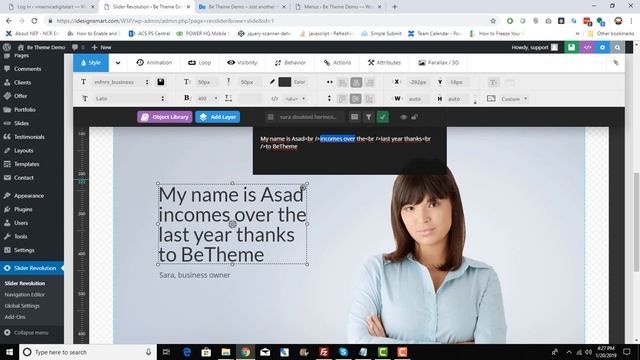Align layer horizontally center icon
Viewport: 640px width, 360px height.
point(356,82)
